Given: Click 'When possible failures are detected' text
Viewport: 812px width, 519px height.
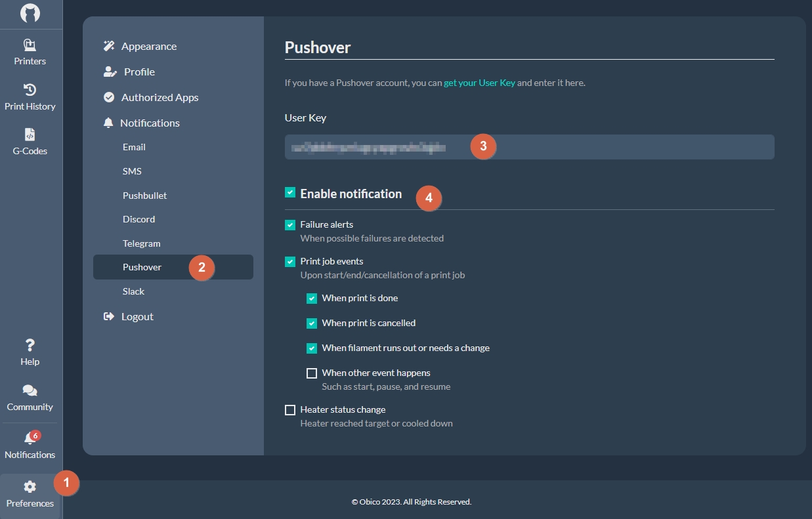Looking at the screenshot, I should pos(372,238).
